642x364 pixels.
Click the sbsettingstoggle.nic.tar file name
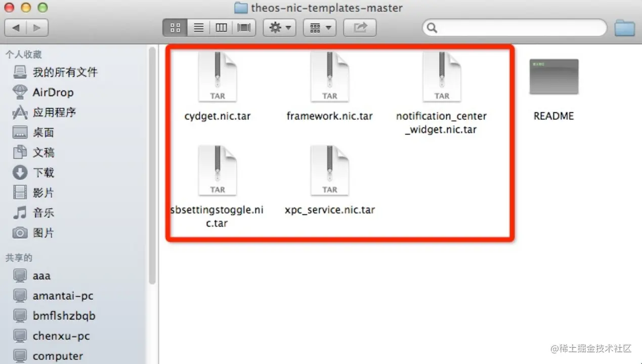(218, 216)
